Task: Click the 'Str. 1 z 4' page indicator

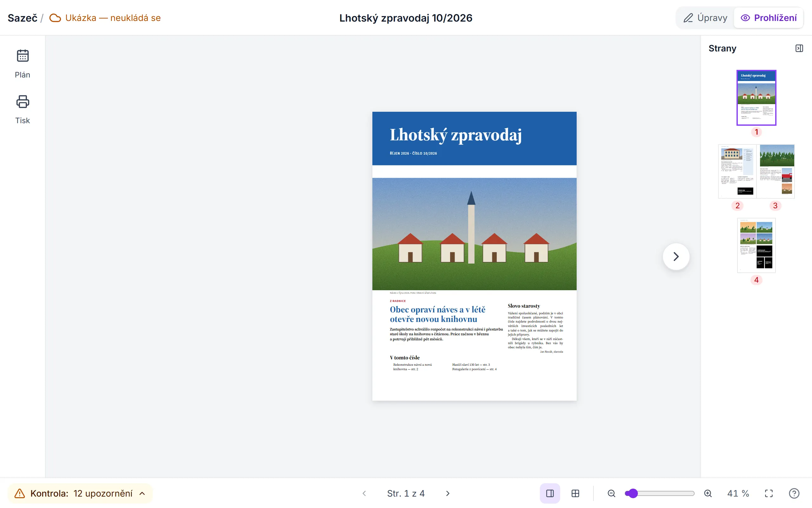Action: pyautogui.click(x=406, y=493)
